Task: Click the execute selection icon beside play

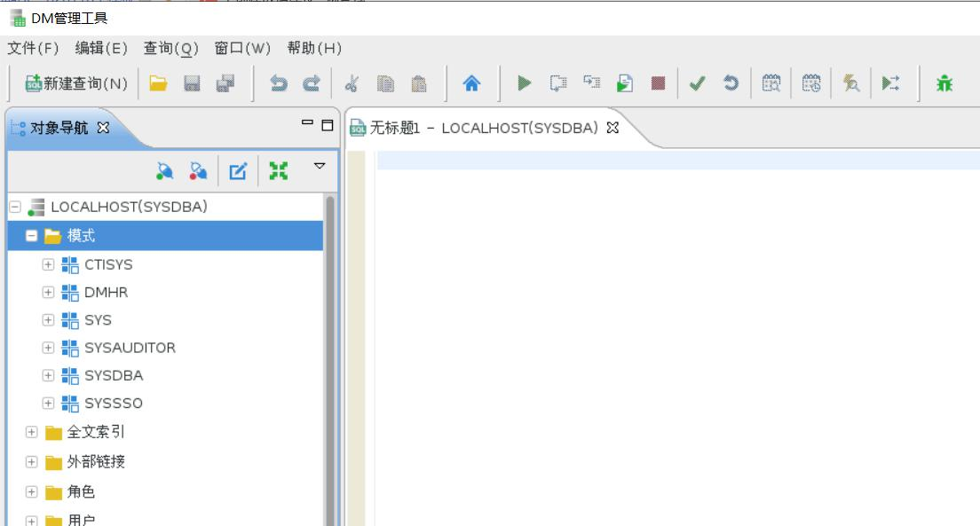Action: tap(558, 83)
